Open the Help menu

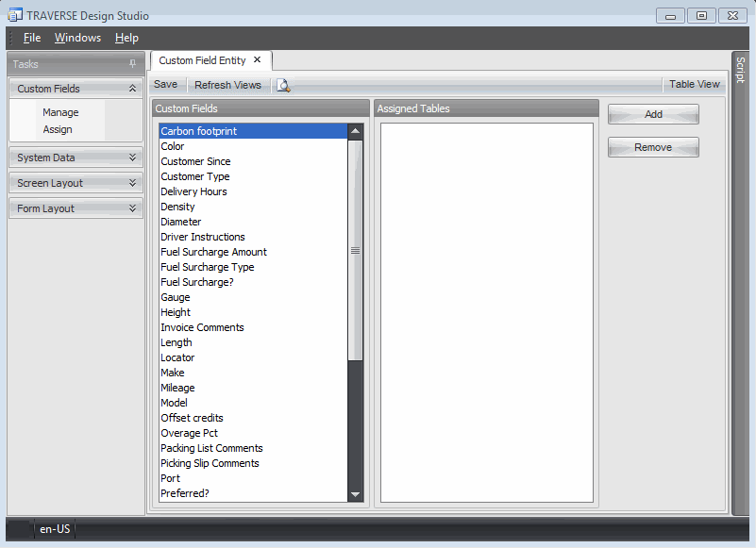coord(126,38)
